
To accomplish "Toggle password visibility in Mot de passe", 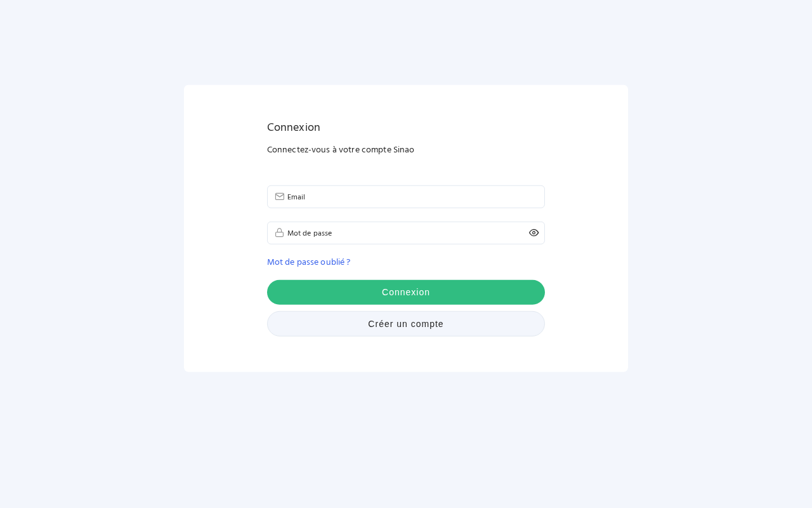I will pos(534,233).
